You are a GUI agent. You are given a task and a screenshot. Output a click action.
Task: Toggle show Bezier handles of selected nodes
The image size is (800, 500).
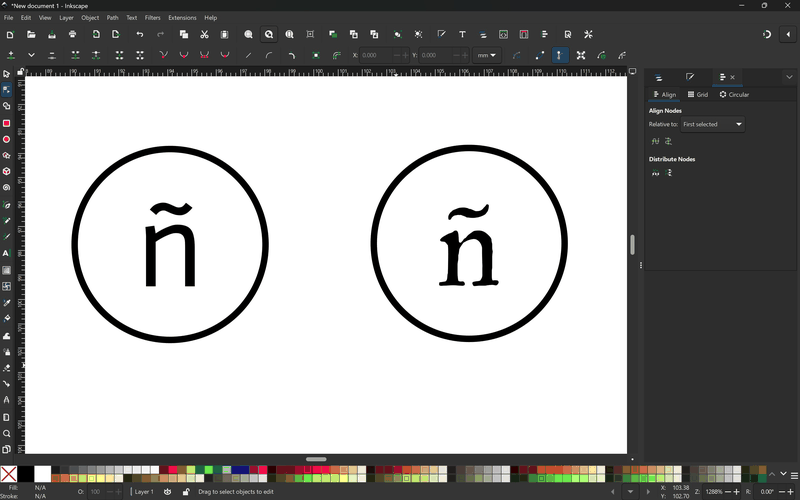pos(560,55)
